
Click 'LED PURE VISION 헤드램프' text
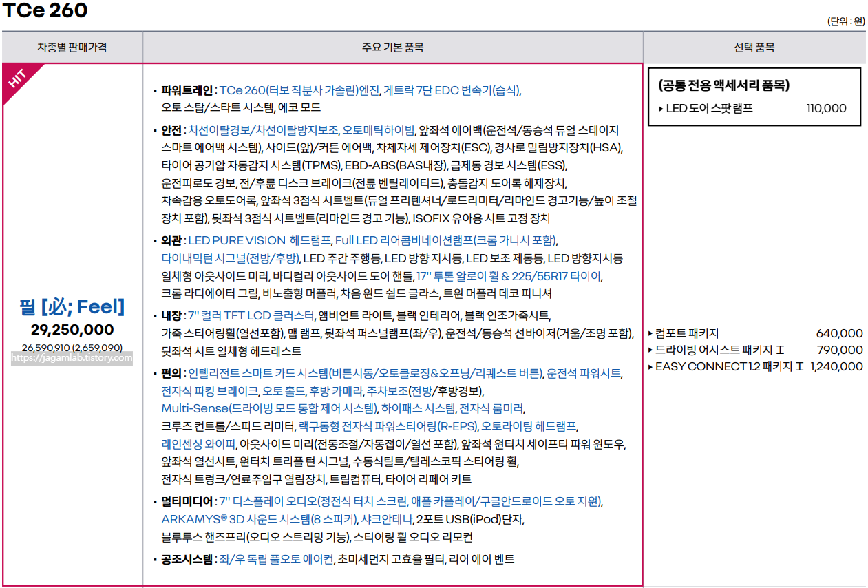(x=259, y=240)
